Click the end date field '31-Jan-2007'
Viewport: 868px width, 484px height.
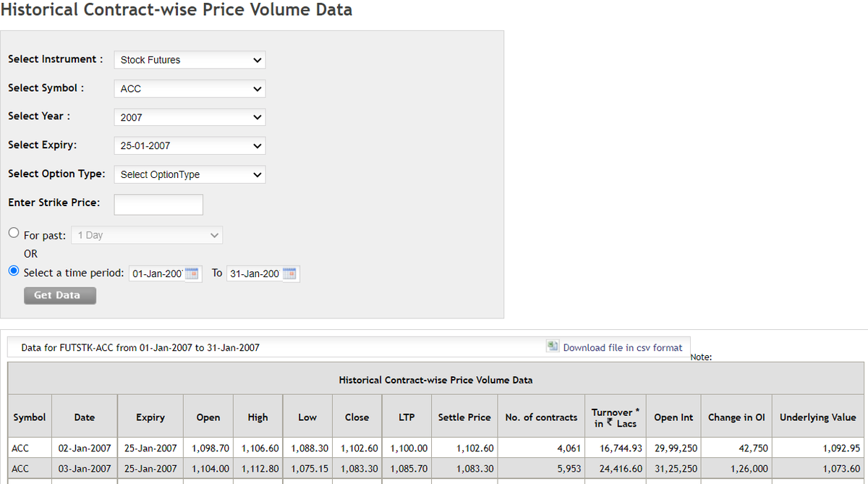point(255,274)
